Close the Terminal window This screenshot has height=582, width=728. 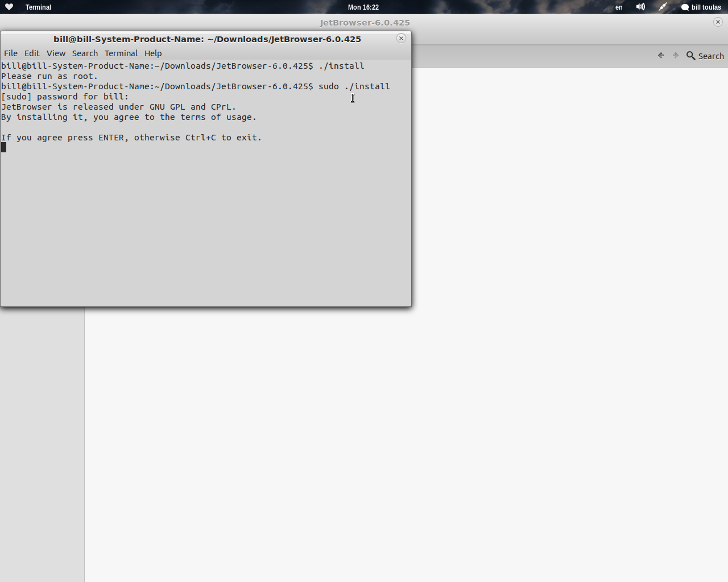point(401,38)
